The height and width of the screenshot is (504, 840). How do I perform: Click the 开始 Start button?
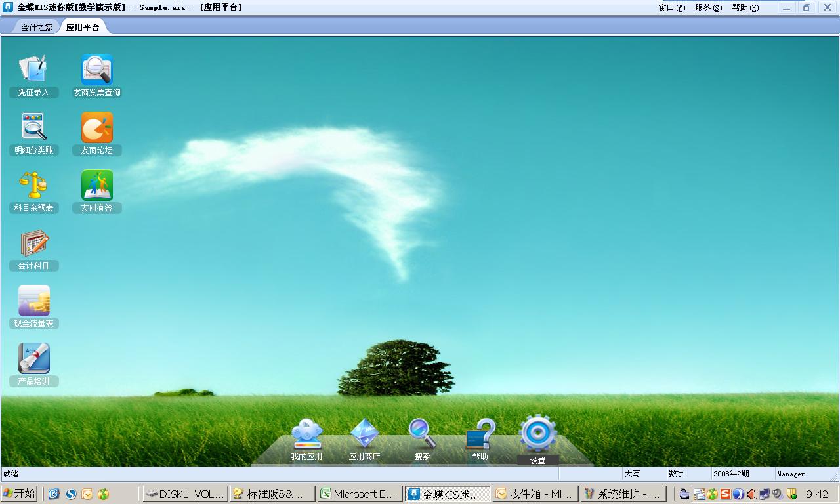click(19, 493)
